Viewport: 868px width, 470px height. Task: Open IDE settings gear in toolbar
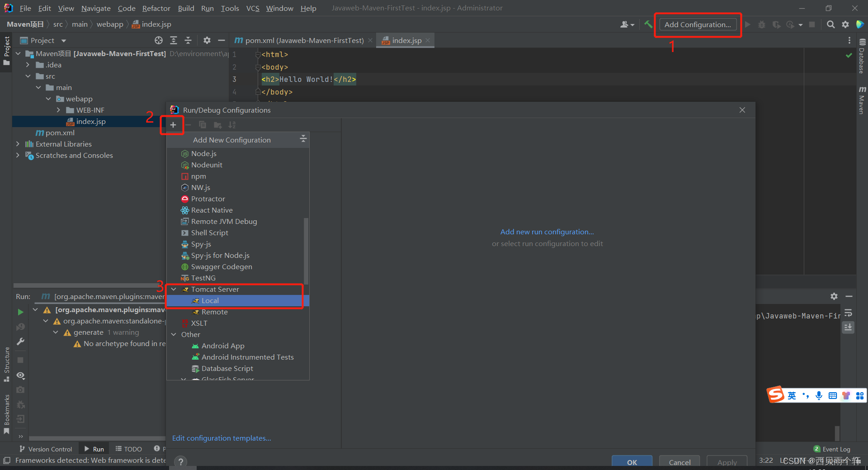coord(845,24)
